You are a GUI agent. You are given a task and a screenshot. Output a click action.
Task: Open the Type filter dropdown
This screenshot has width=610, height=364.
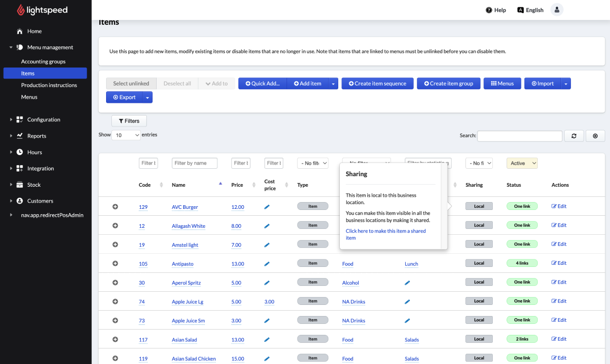coord(313,164)
